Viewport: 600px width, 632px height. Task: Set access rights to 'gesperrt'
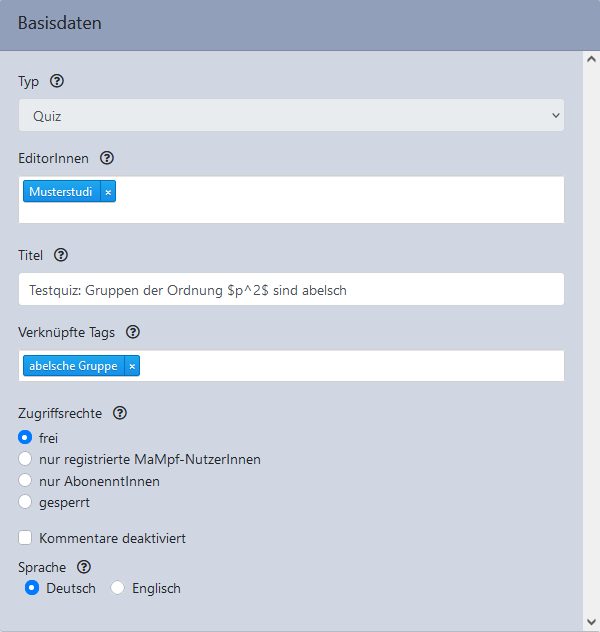click(x=26, y=502)
